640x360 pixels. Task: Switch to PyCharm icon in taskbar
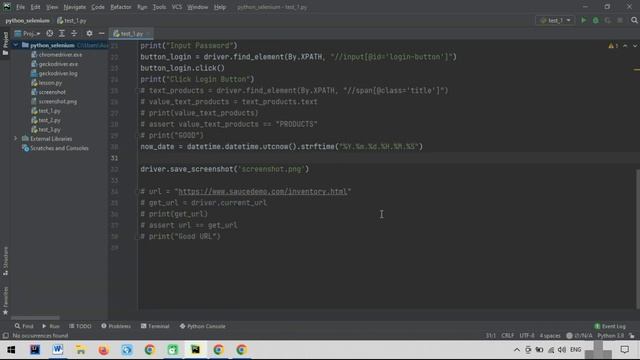click(x=196, y=350)
